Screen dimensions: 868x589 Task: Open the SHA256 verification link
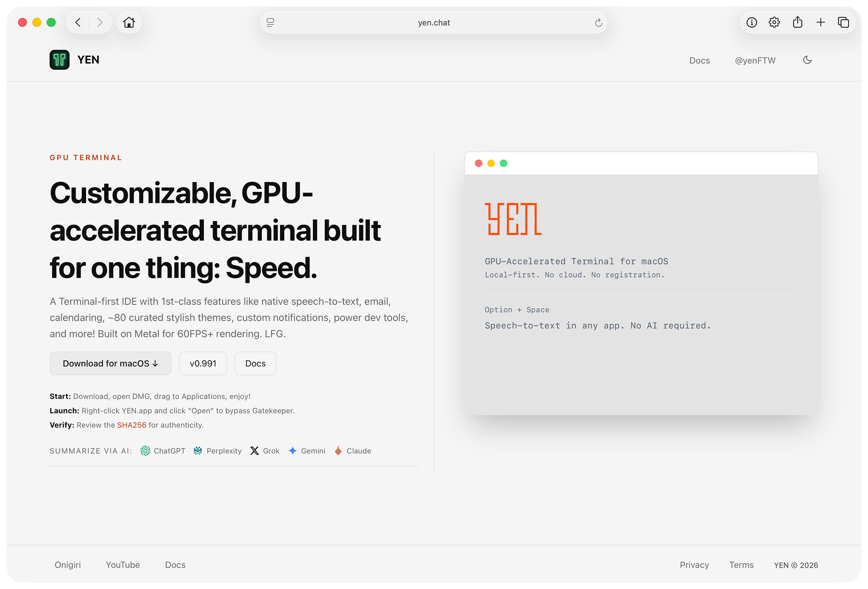tap(132, 425)
